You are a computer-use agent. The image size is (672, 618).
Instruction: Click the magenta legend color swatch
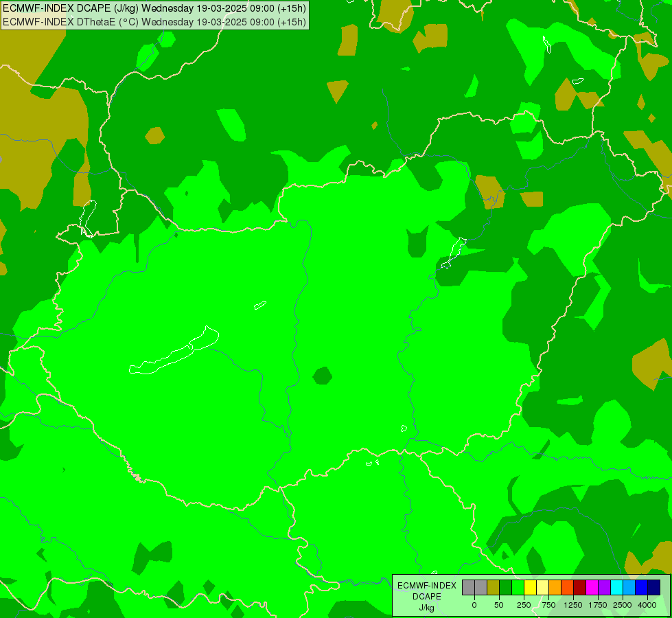point(592,588)
